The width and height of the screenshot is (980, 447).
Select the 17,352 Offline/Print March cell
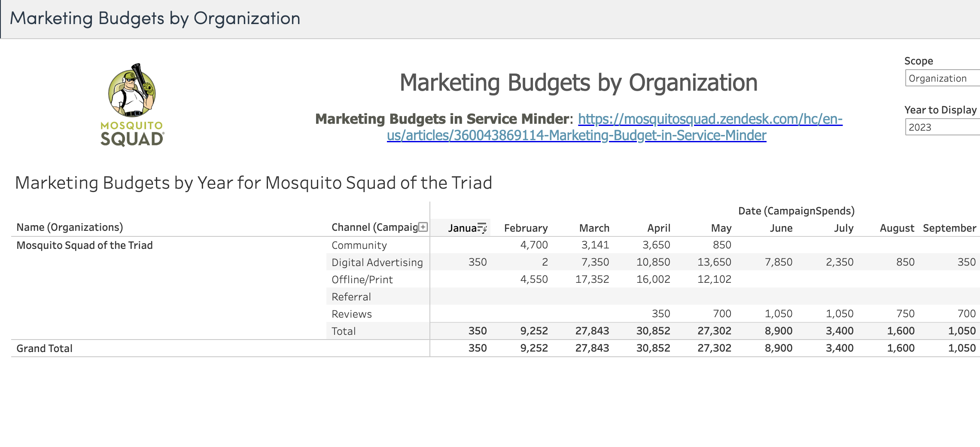pos(592,279)
